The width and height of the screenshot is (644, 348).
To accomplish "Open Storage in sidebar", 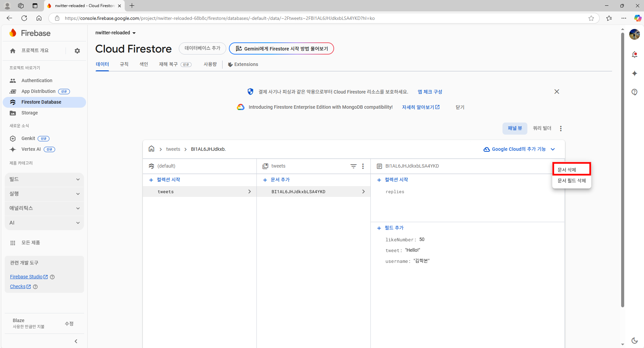I will (30, 113).
